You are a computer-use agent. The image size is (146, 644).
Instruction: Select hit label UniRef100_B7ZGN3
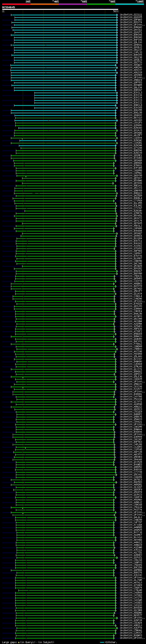131,158
